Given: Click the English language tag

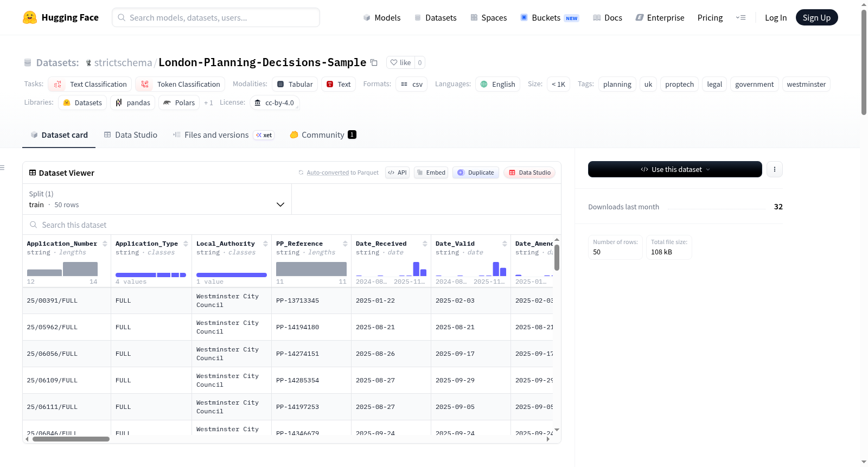Looking at the screenshot, I should 497,84.
